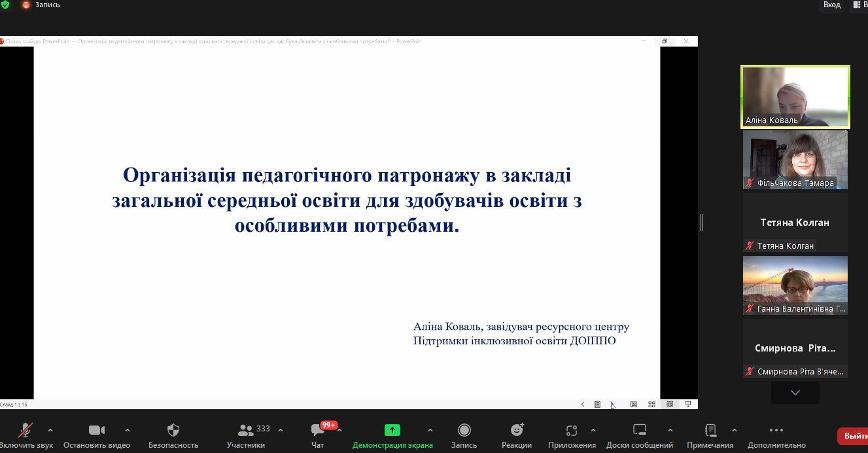Click the red Leave (Выйти) button
This screenshot has height=453, width=868.
pos(854,436)
